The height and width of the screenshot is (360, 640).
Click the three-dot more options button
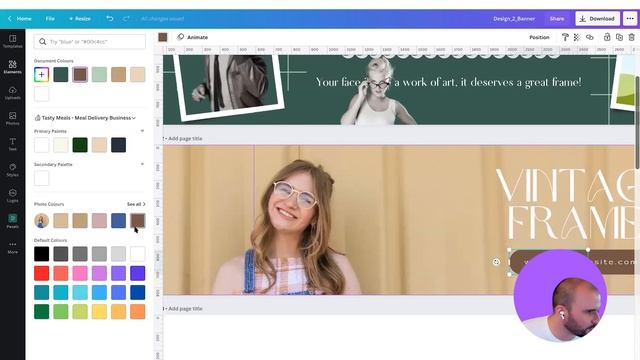(x=630, y=18)
